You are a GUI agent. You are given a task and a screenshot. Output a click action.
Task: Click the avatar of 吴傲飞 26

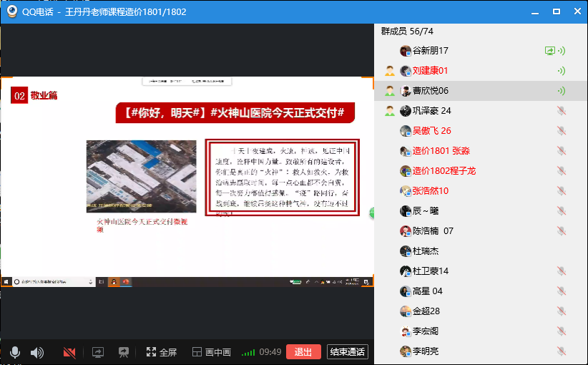click(406, 131)
